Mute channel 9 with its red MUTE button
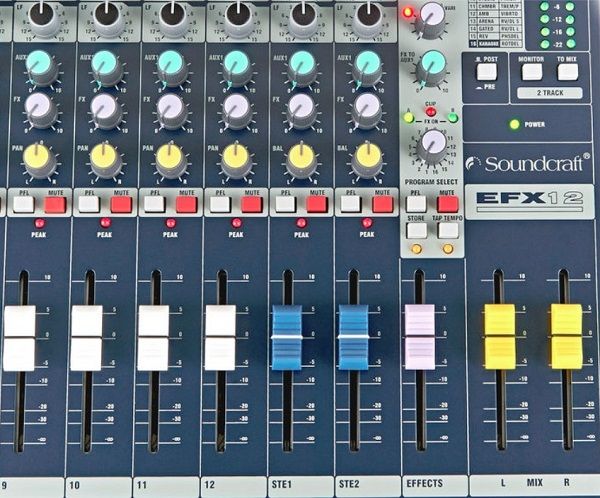Image resolution: width=600 pixels, height=498 pixels. click(x=55, y=205)
